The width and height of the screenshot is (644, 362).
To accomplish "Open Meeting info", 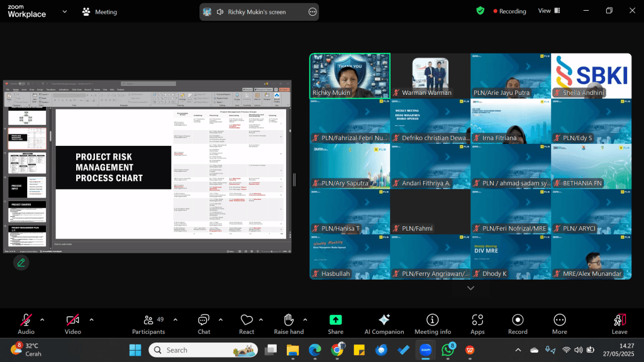I will point(433,324).
